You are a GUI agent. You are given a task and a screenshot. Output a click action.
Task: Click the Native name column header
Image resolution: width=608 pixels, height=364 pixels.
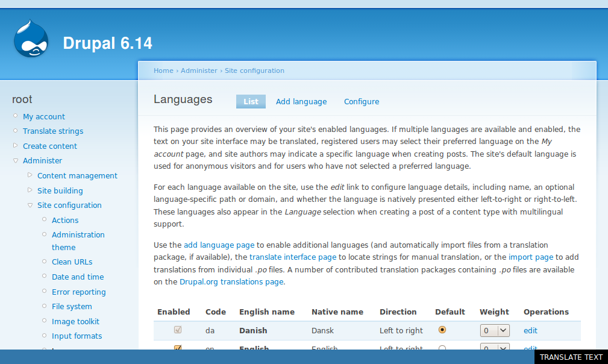(337, 312)
